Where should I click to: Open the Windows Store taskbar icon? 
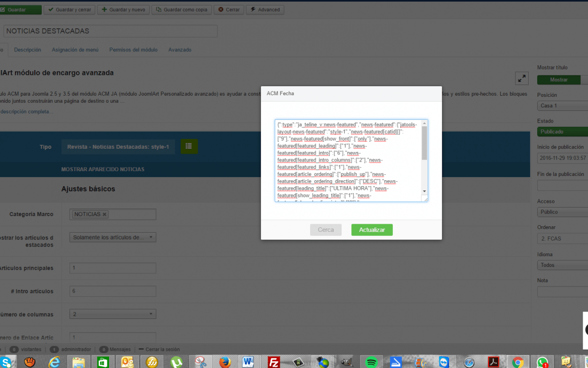tap(103, 362)
